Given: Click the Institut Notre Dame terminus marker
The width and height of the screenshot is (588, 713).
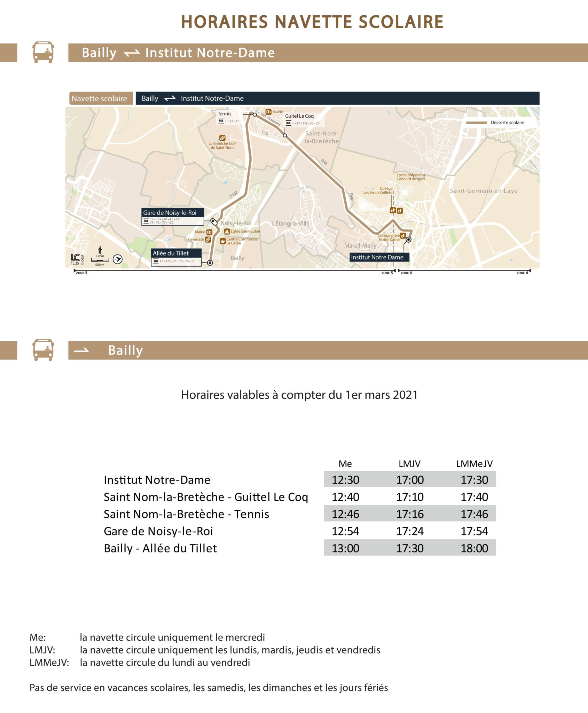Looking at the screenshot, I should point(409,240).
